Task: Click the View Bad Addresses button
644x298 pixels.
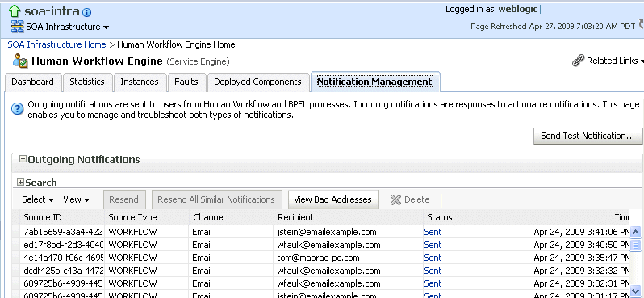Action: (x=333, y=199)
